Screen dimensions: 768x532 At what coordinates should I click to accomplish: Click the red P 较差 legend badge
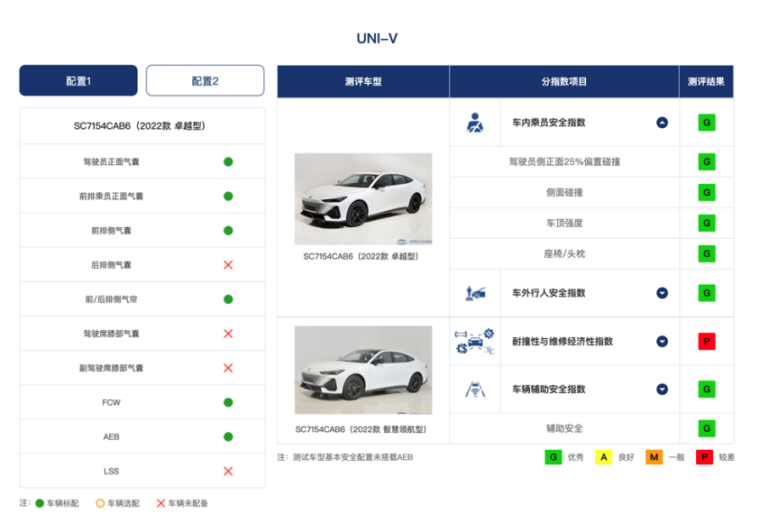click(704, 457)
